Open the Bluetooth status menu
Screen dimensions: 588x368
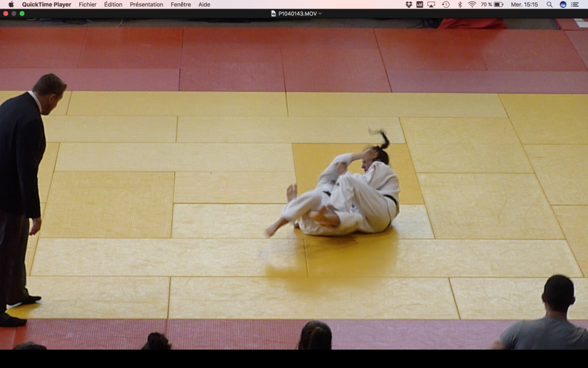point(460,5)
